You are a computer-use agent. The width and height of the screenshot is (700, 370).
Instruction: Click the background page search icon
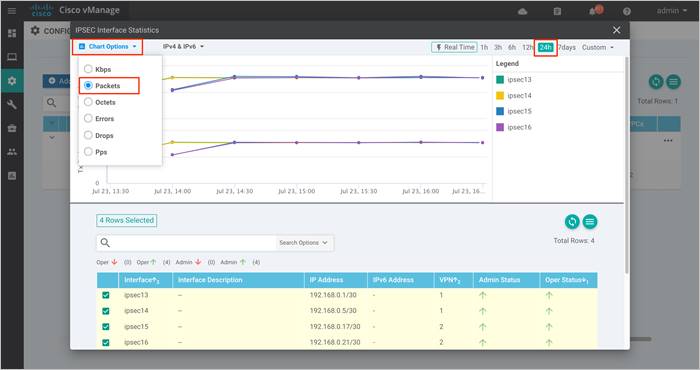click(x=51, y=103)
